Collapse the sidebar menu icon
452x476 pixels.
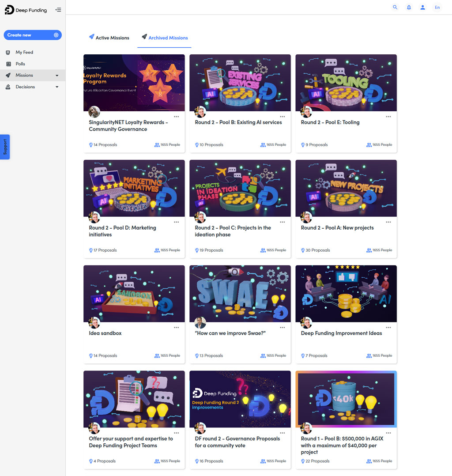tap(58, 10)
